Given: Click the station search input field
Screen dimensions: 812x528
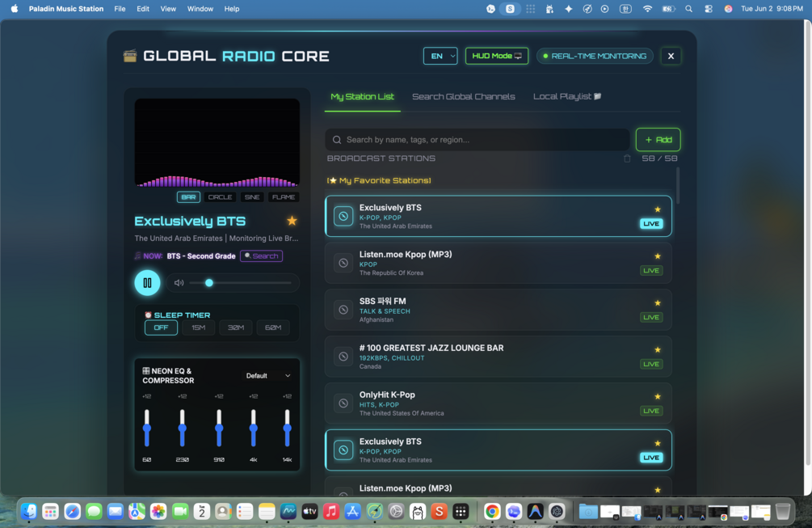Looking at the screenshot, I should (477, 140).
